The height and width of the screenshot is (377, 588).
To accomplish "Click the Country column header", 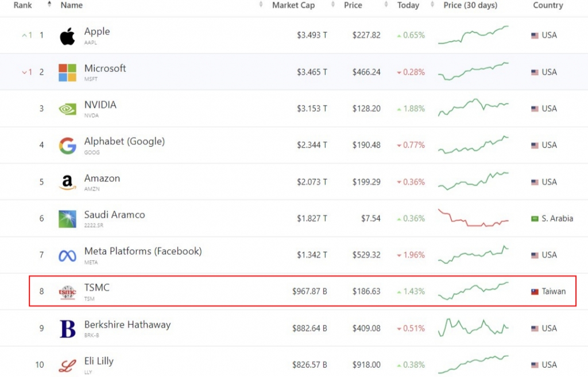I will click(547, 5).
